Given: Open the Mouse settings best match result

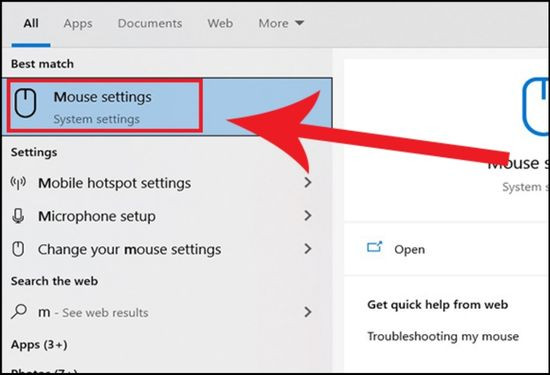Looking at the screenshot, I should [167, 106].
